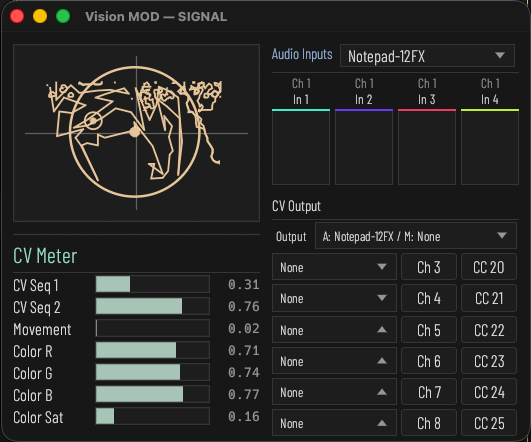
Task: Click the Color R meter bar
Action: click(x=153, y=350)
